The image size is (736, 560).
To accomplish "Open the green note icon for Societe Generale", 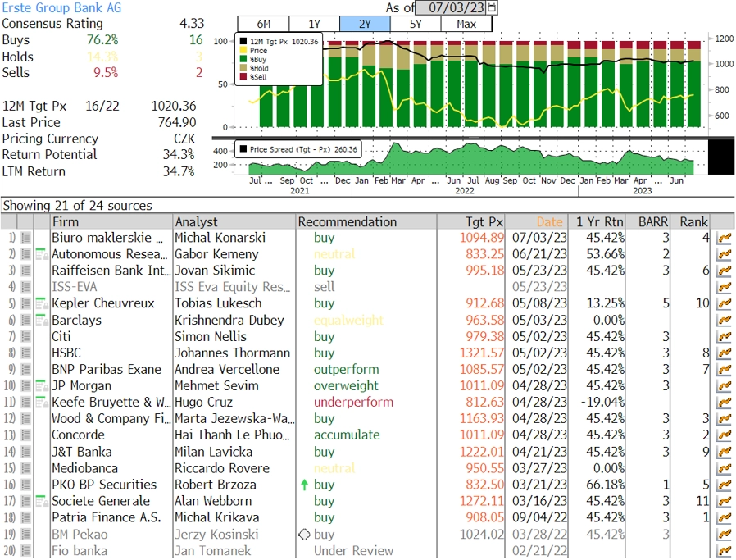I will (42, 501).
